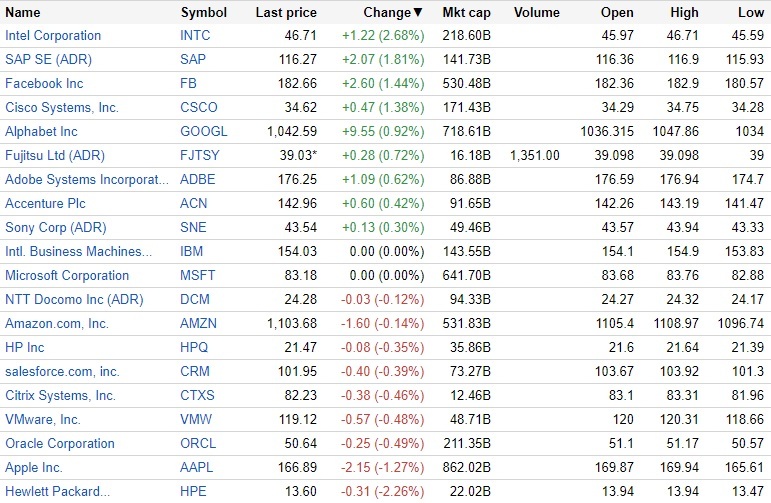Click VMware, Inc. stock link
This screenshot has height=503, width=771.
point(43,419)
